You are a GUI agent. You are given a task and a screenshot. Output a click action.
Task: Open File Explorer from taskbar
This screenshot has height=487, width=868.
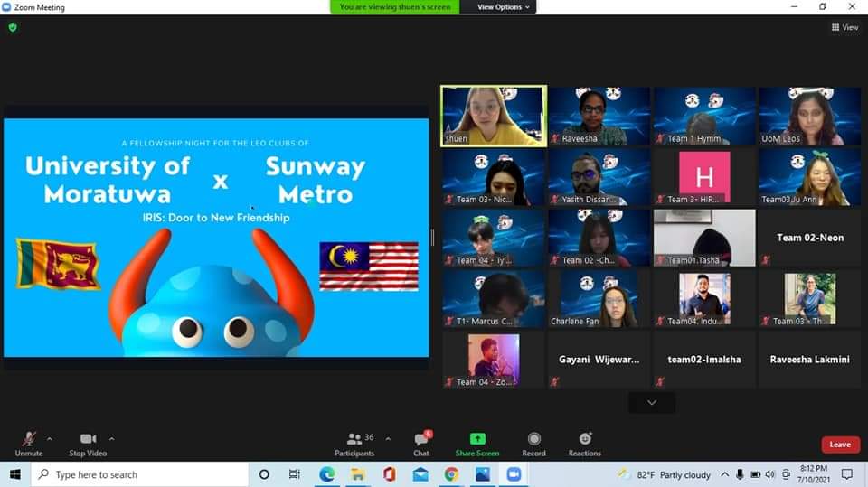pyautogui.click(x=358, y=474)
